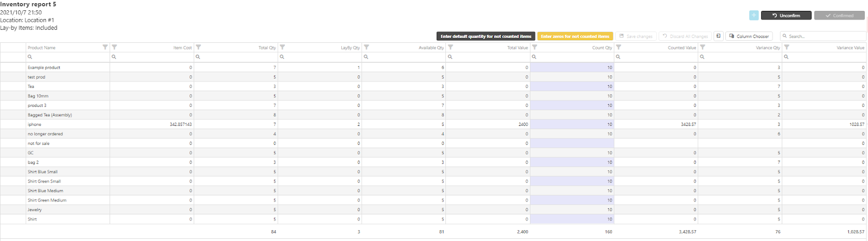Click the search magnifier under Product Name

click(x=30, y=57)
